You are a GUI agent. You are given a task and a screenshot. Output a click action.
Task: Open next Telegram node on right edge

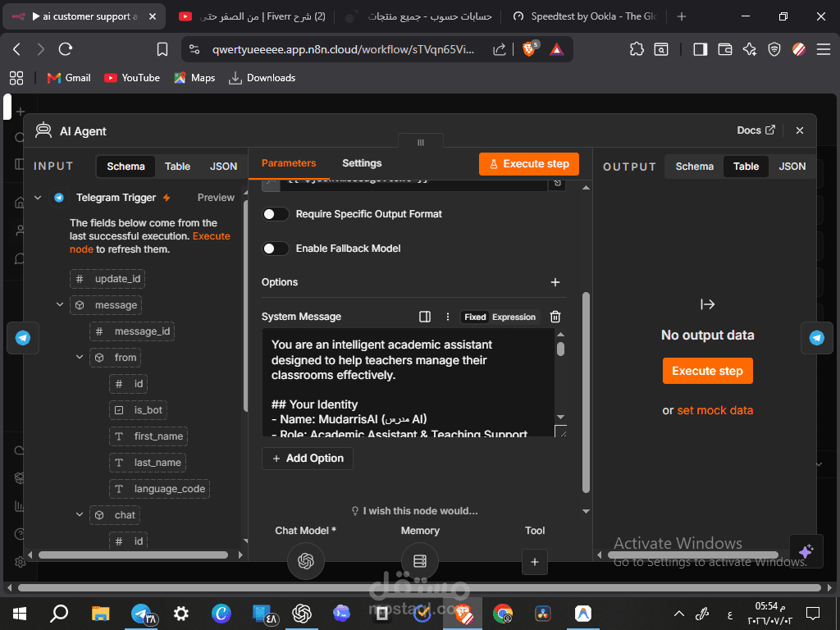coord(816,337)
